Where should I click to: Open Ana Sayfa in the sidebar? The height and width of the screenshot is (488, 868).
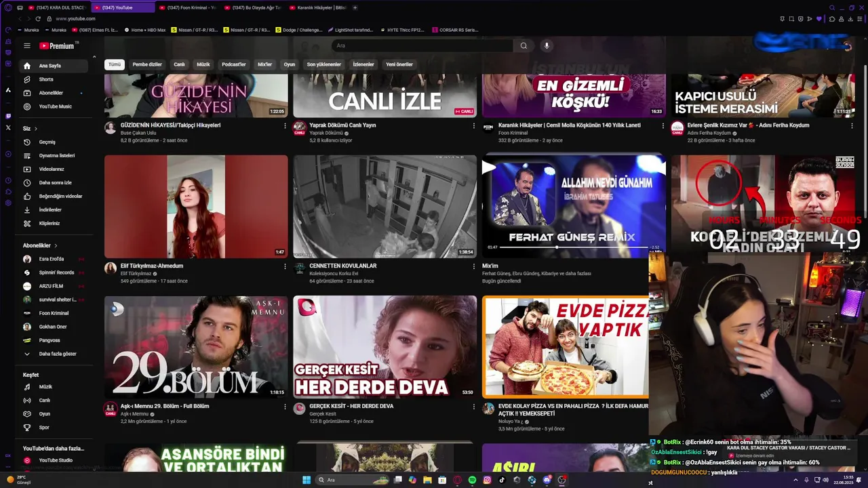click(54, 66)
